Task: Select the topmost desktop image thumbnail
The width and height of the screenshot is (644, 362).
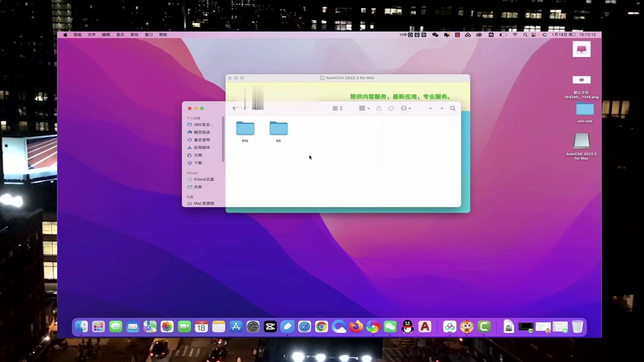Action: coord(581,49)
